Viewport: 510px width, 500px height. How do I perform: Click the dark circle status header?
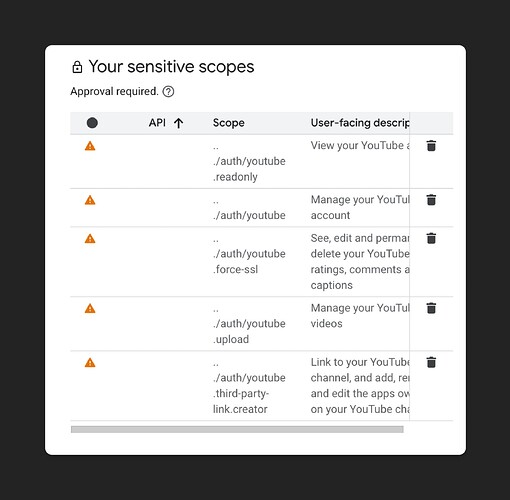92,123
